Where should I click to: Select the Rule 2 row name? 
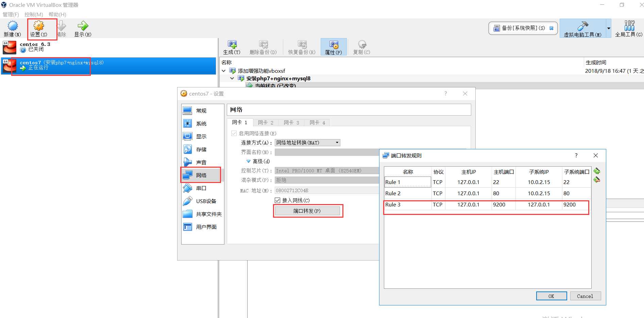click(408, 193)
